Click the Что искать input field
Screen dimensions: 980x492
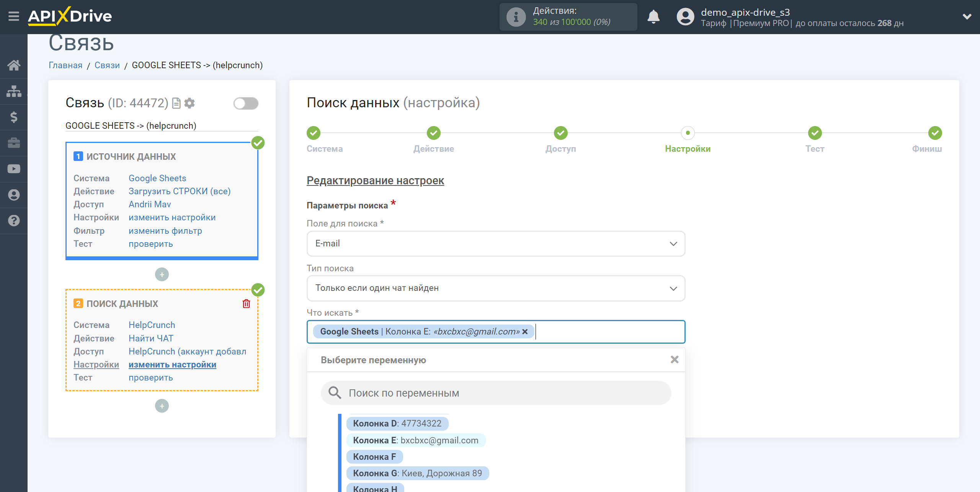496,332
